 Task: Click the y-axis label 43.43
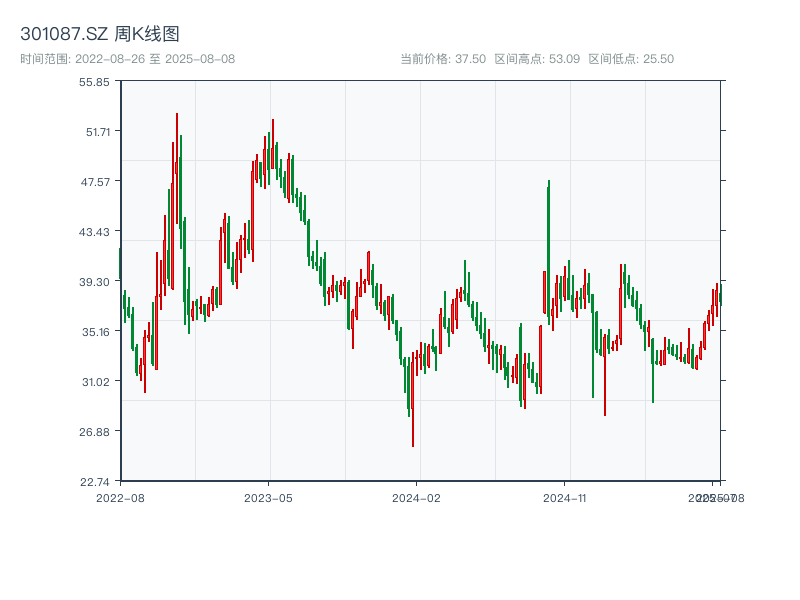click(94, 232)
